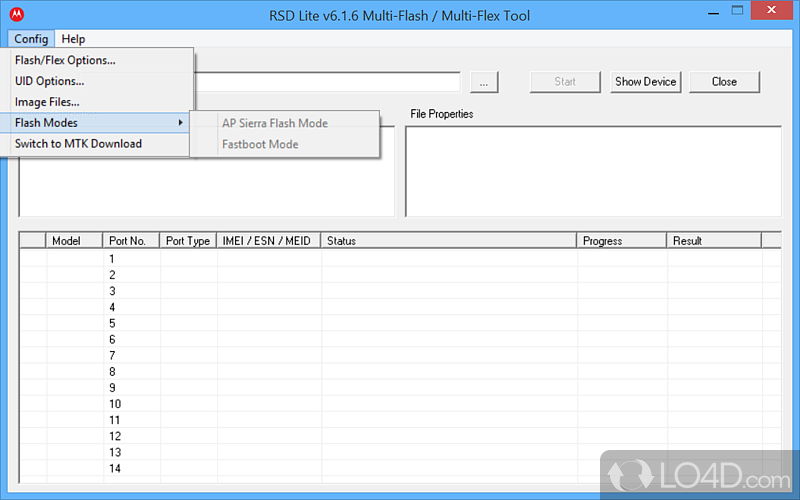The width and height of the screenshot is (800, 500).
Task: Click the Close button beside Show Device
Action: pos(724,82)
